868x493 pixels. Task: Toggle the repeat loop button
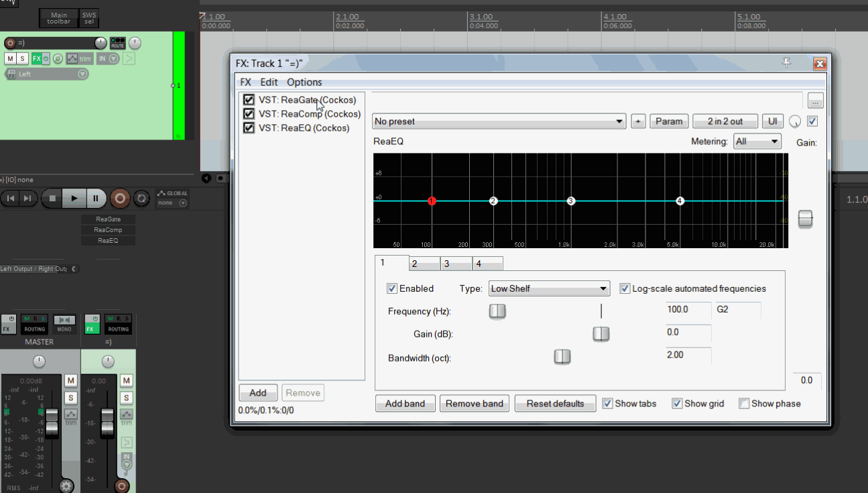coord(141,199)
